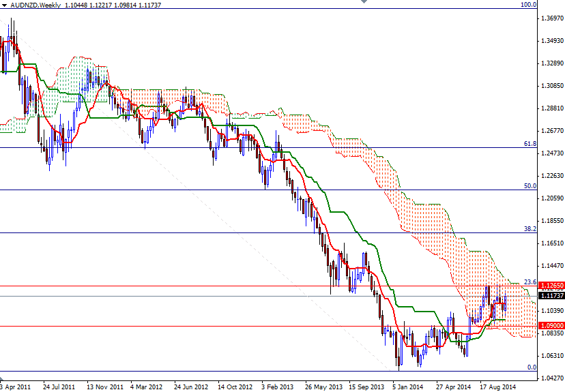Click the 17 Aug 2014 date label
Image resolution: width=565 pixels, height=392 pixels.
tap(497, 387)
